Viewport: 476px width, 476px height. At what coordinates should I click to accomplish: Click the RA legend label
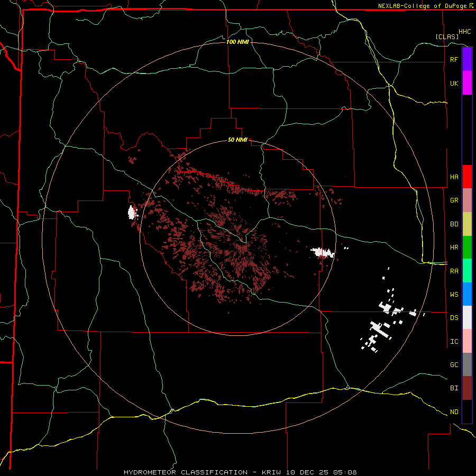[454, 271]
